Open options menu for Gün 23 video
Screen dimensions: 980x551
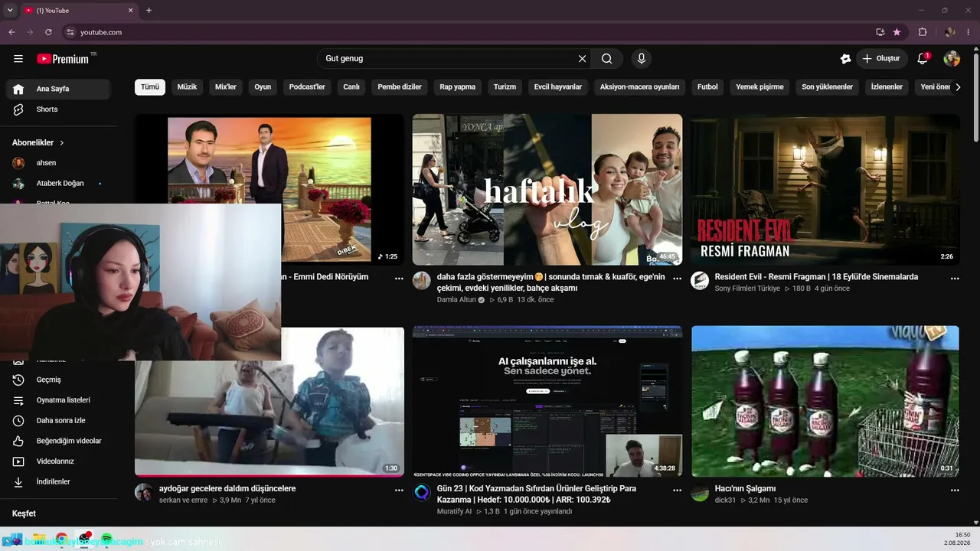pyautogui.click(x=677, y=490)
